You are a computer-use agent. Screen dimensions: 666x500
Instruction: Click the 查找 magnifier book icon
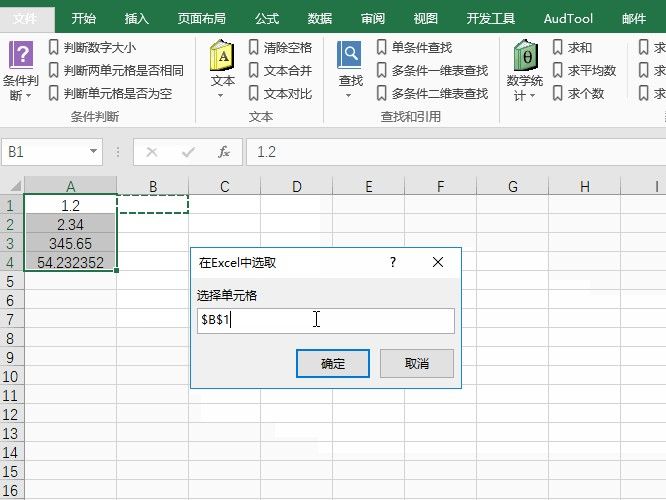[350, 55]
